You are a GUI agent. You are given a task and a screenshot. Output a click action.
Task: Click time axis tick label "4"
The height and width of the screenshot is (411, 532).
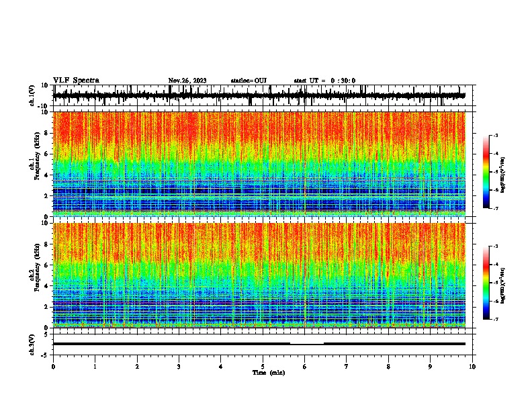coord(221,367)
